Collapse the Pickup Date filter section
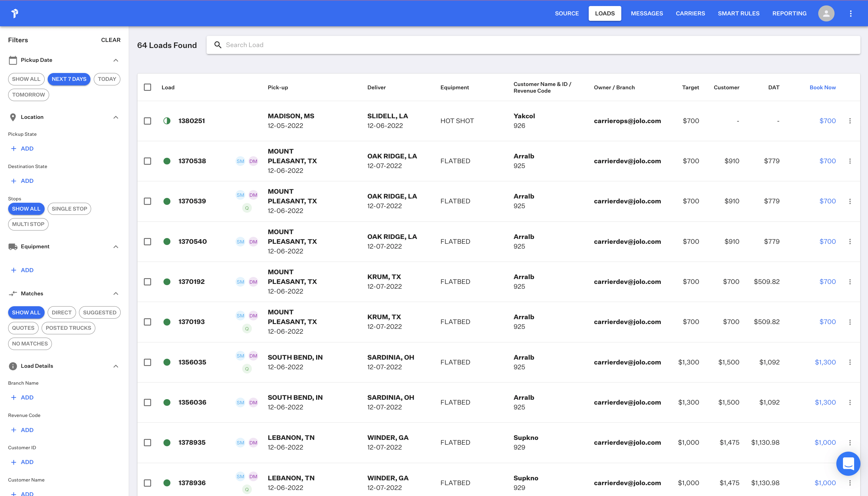This screenshot has height=496, width=868. coord(116,60)
